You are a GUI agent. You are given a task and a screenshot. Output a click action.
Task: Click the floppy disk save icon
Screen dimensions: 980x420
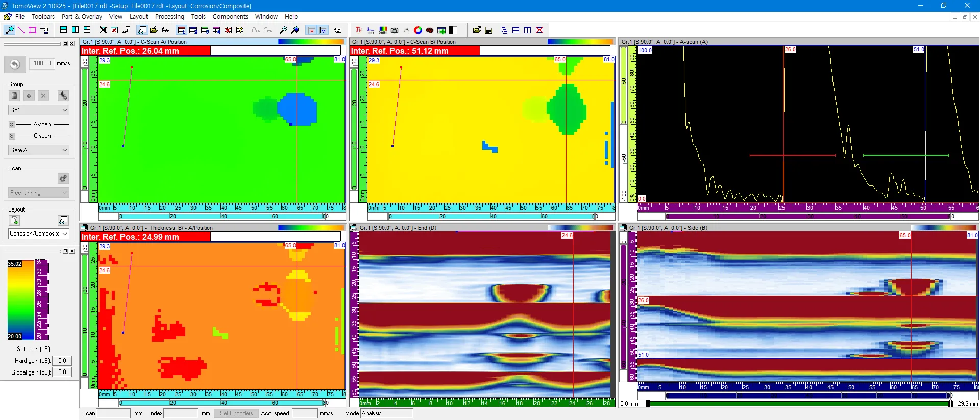click(x=488, y=30)
